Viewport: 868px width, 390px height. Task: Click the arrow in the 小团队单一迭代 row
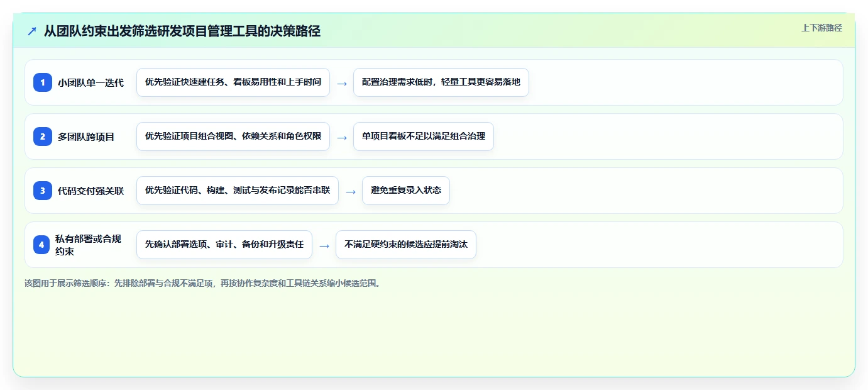pos(342,83)
